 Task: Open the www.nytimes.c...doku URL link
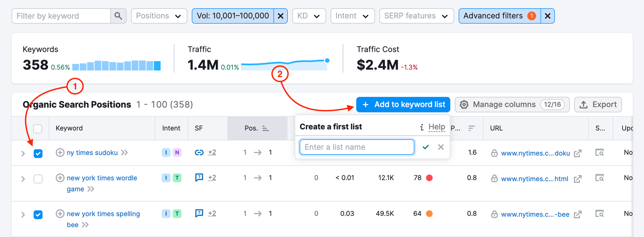coord(535,153)
